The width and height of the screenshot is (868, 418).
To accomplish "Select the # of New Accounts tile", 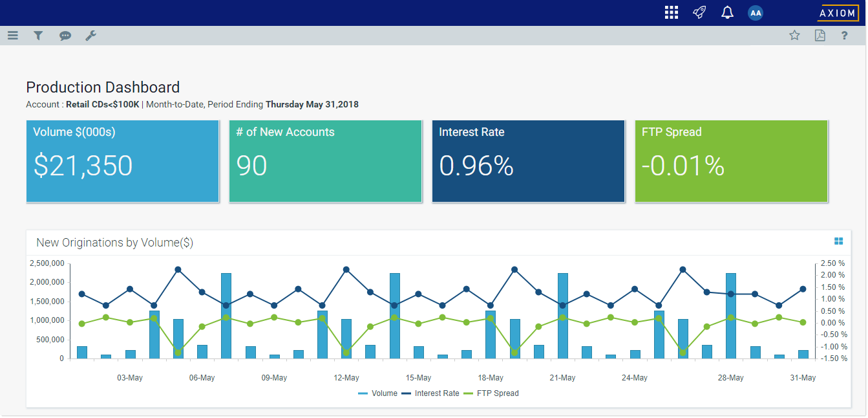I will click(x=325, y=161).
